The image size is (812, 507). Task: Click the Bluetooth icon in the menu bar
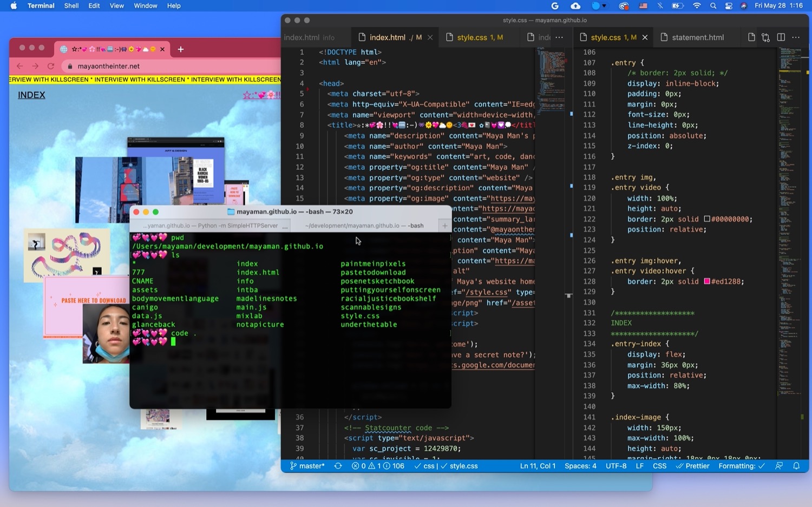click(x=660, y=6)
